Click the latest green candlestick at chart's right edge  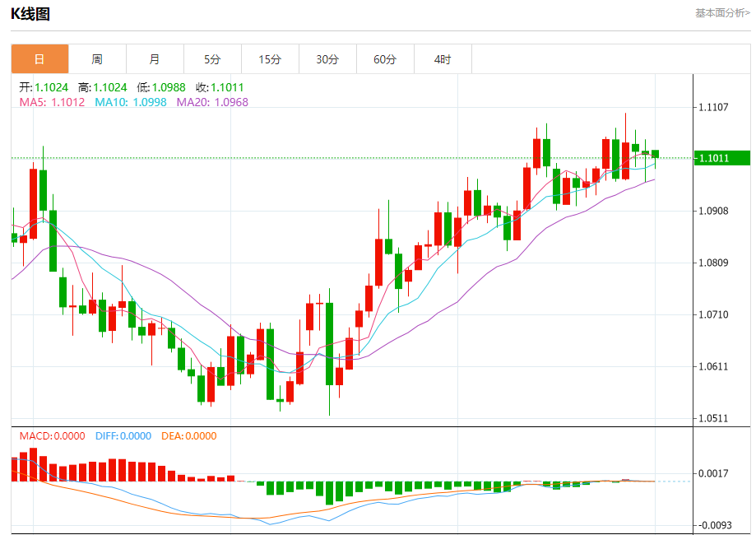pyautogui.click(x=655, y=154)
